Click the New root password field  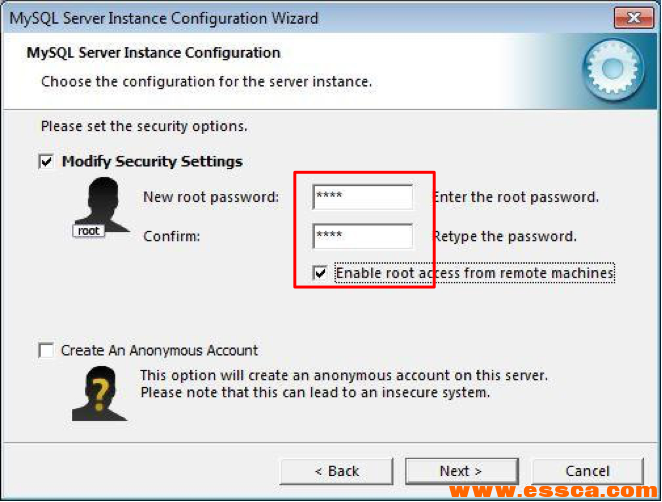pyautogui.click(x=362, y=196)
